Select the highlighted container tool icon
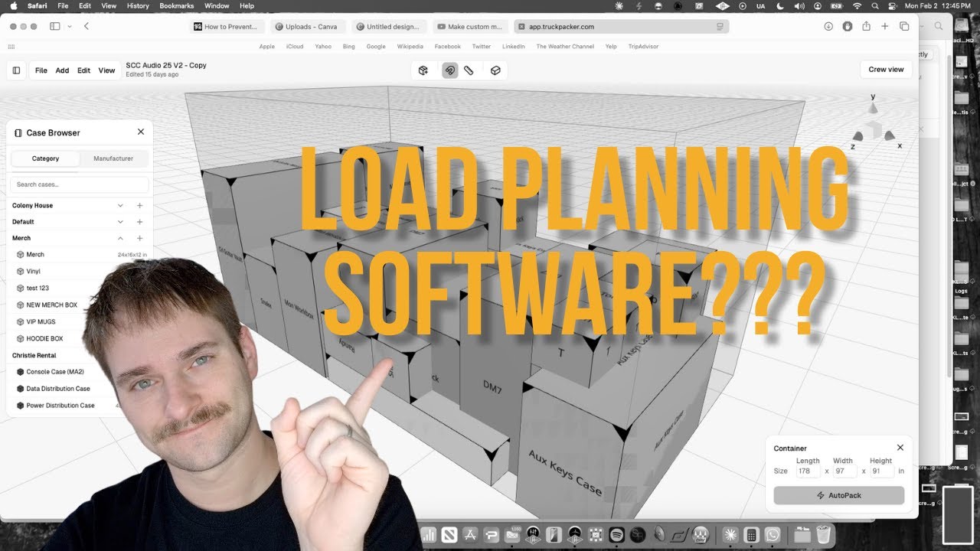980x551 pixels. tap(449, 70)
